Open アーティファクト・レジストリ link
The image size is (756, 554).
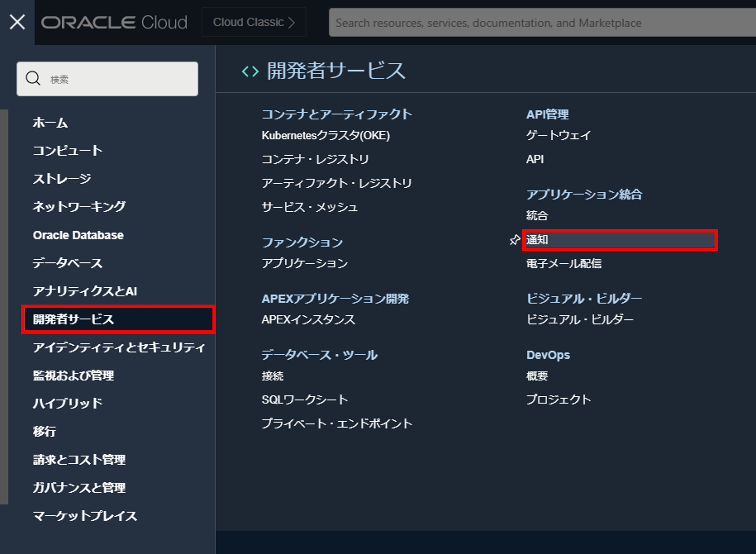coord(337,183)
